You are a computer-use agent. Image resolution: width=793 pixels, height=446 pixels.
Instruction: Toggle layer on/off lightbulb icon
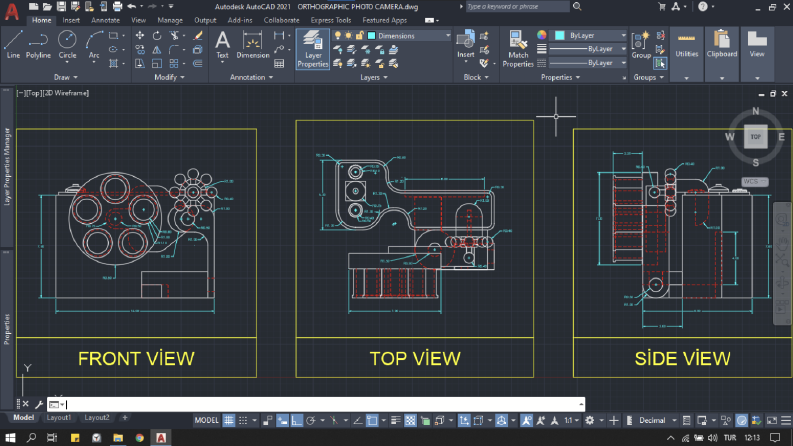coord(338,35)
